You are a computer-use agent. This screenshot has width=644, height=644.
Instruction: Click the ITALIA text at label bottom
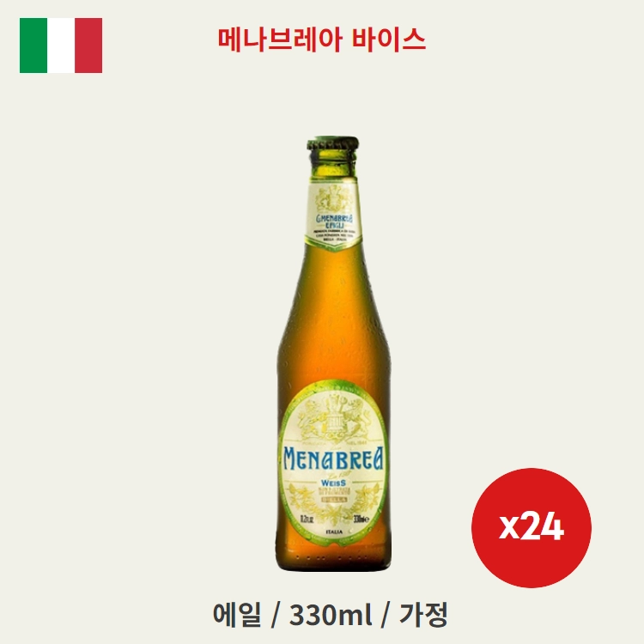pos(334,532)
